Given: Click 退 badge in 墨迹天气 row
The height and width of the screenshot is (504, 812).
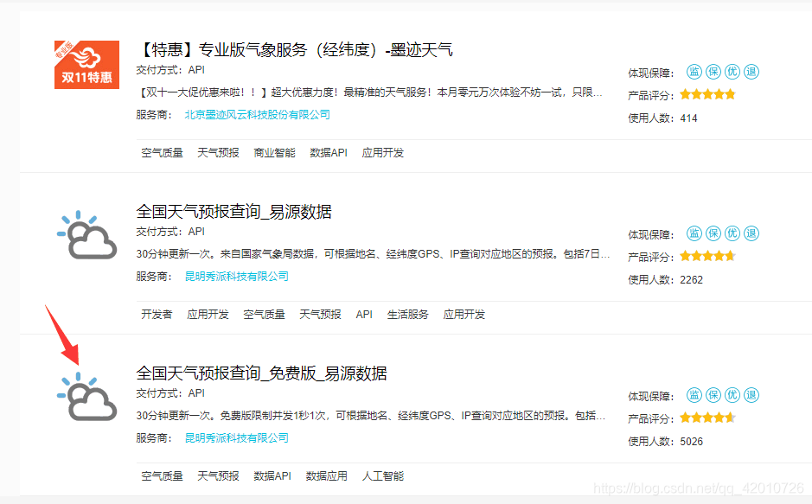Looking at the screenshot, I should click(751, 72).
